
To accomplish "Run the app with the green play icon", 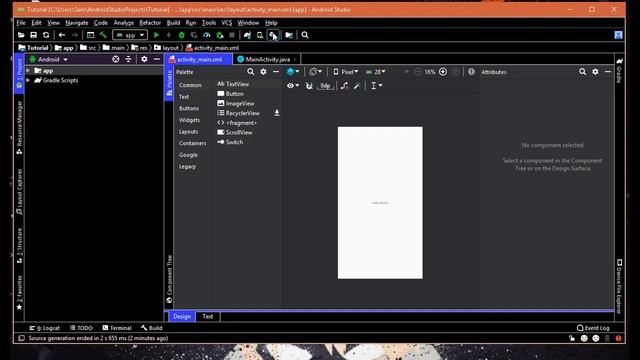I will pos(156,35).
